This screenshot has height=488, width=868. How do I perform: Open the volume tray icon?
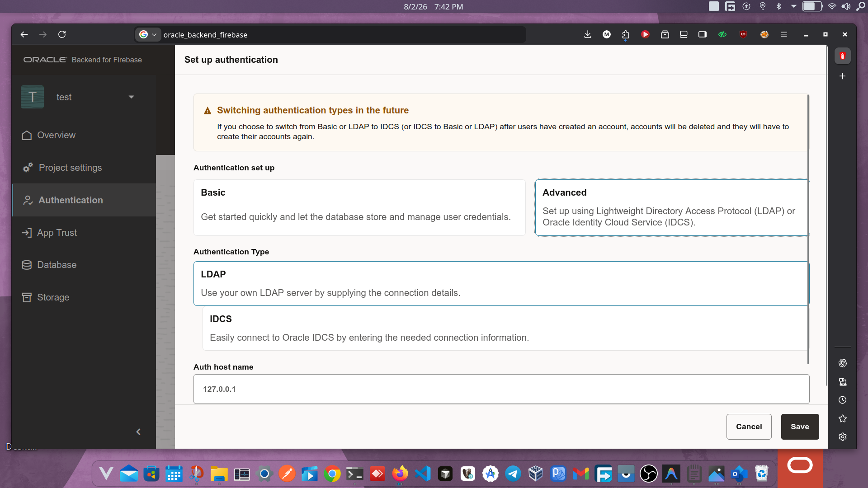coord(846,6)
